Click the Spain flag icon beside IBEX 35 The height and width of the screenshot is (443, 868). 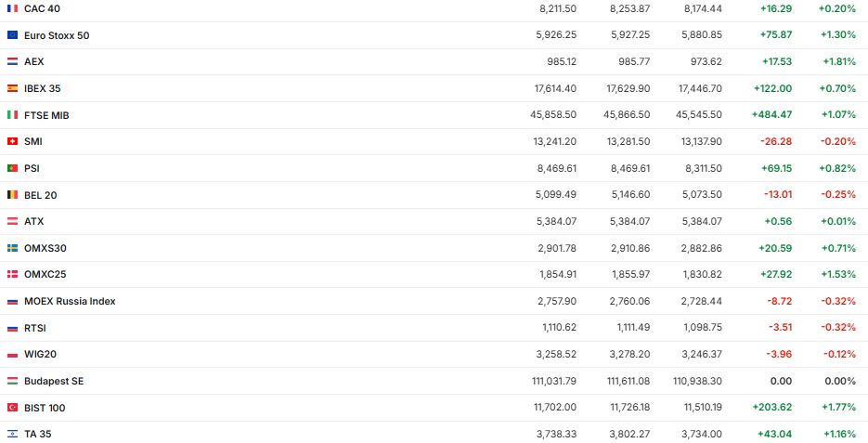click(x=12, y=88)
